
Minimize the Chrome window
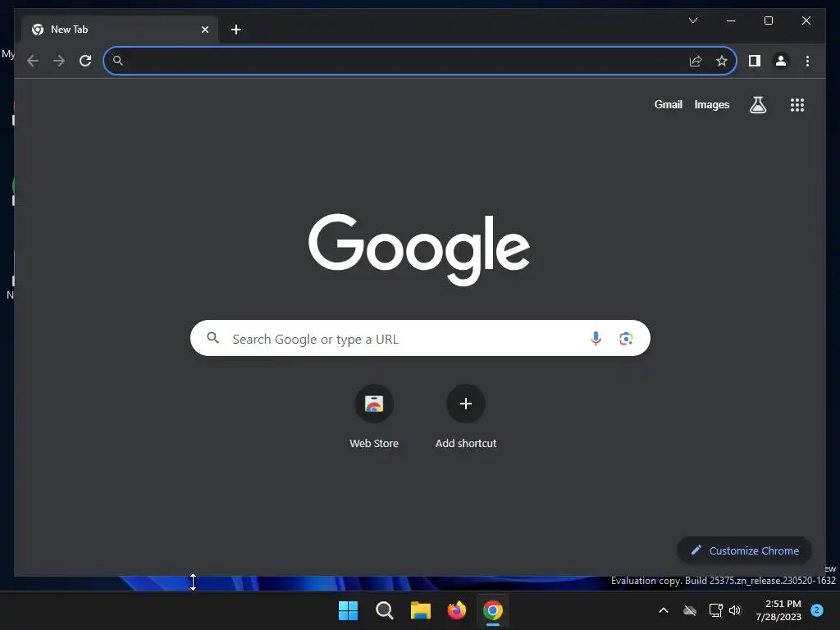[730, 21]
